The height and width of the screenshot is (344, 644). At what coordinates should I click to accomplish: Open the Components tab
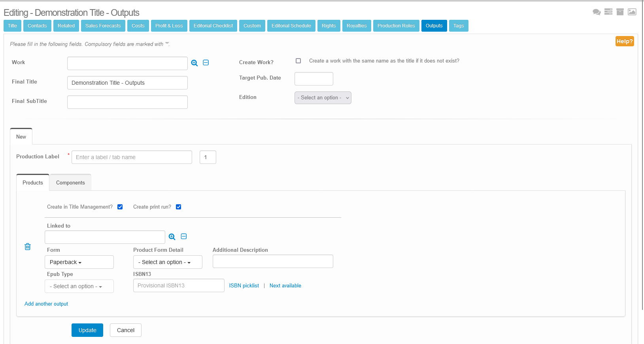click(70, 182)
